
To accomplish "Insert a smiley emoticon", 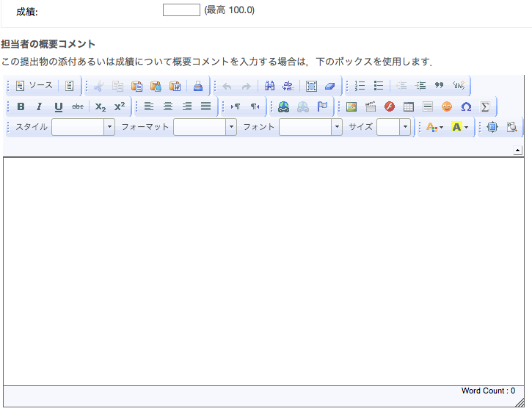I will point(447,106).
